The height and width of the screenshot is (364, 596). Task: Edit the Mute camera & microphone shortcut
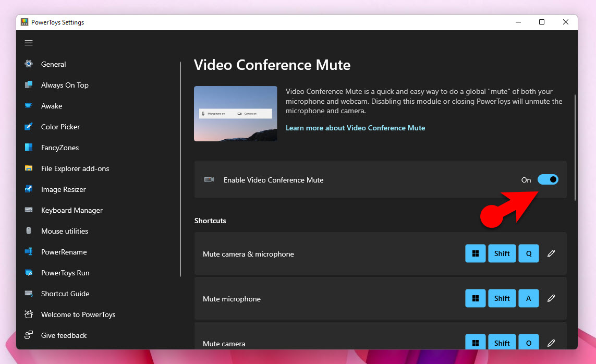point(551,253)
